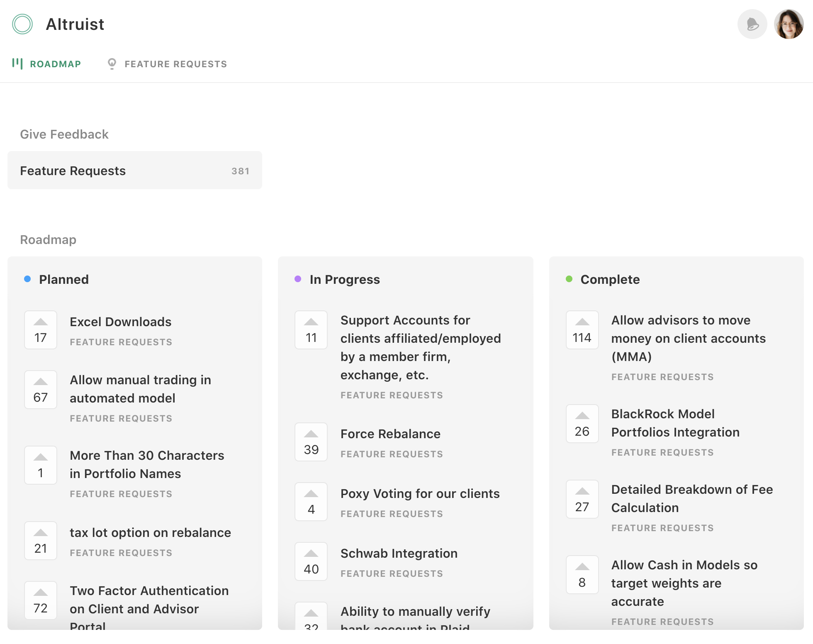This screenshot has height=644, width=813.
Task: Open Schwab Integration post
Action: coord(399,554)
